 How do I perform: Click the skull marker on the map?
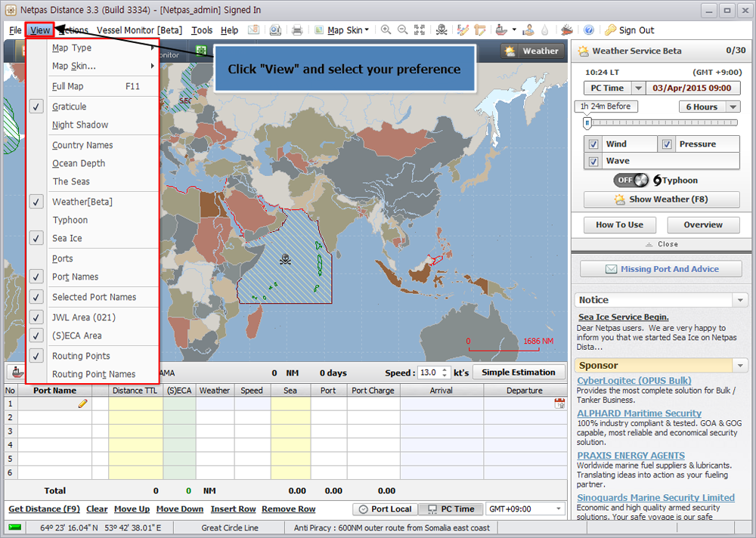[x=285, y=260]
